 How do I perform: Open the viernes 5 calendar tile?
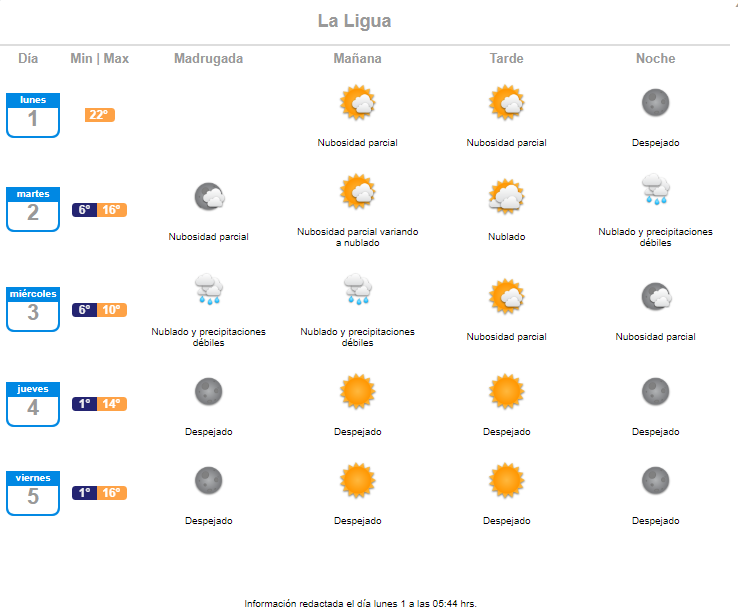click(x=33, y=493)
